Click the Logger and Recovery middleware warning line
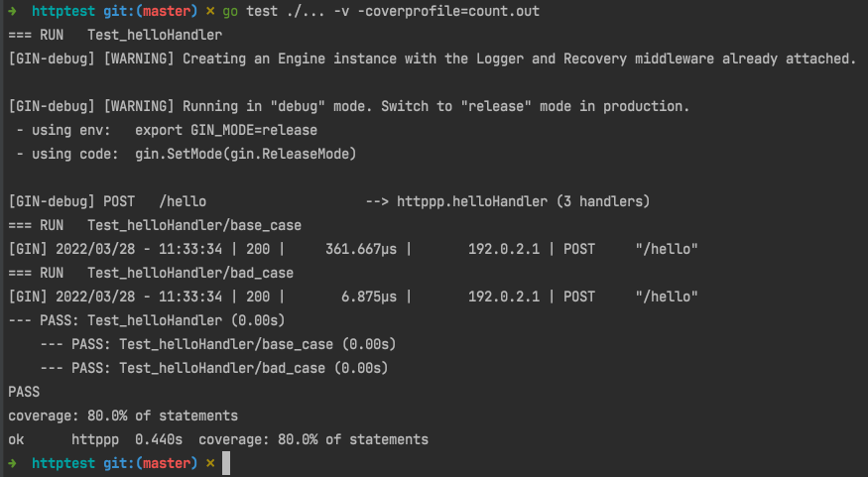This screenshot has width=868, height=477. (x=432, y=59)
